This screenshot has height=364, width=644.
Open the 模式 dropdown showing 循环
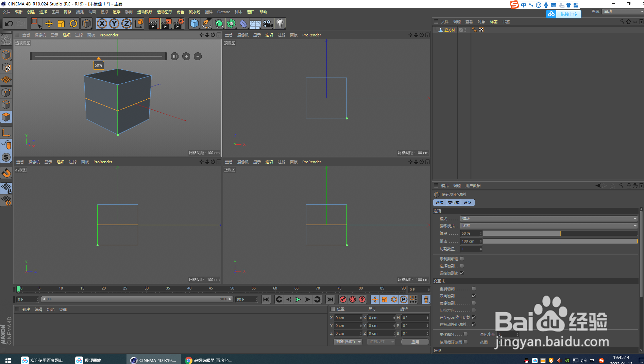(549, 218)
